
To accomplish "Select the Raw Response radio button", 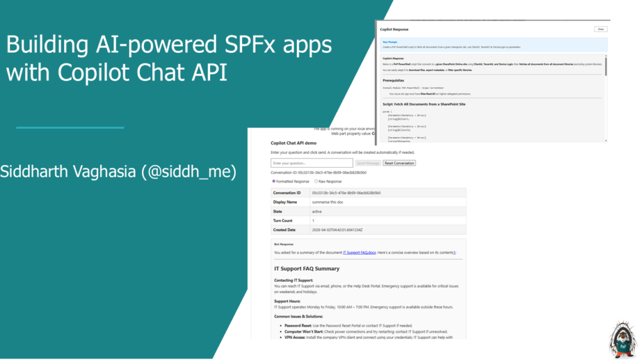I will (x=316, y=181).
